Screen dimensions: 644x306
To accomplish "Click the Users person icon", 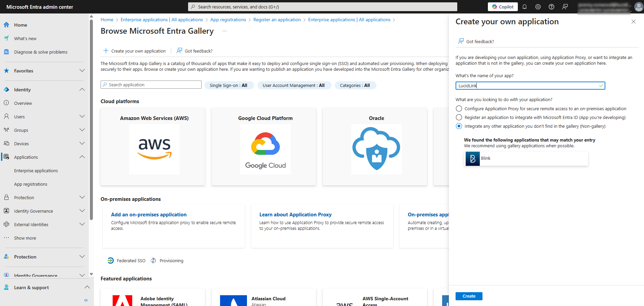I will point(6,117).
